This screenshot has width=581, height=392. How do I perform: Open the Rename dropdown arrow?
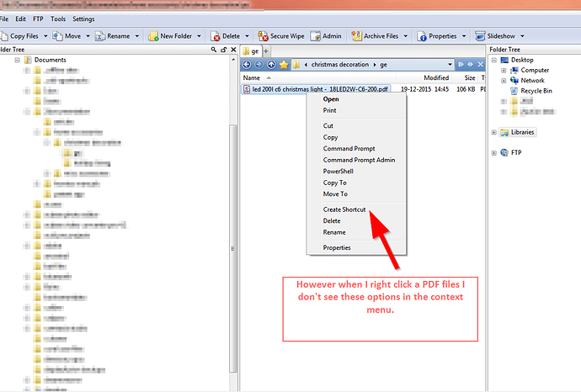136,36
